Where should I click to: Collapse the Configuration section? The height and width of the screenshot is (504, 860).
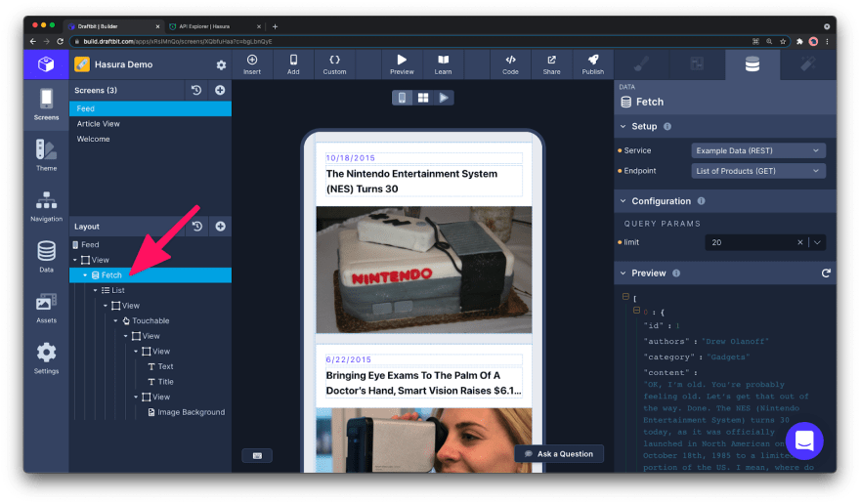pyautogui.click(x=623, y=201)
